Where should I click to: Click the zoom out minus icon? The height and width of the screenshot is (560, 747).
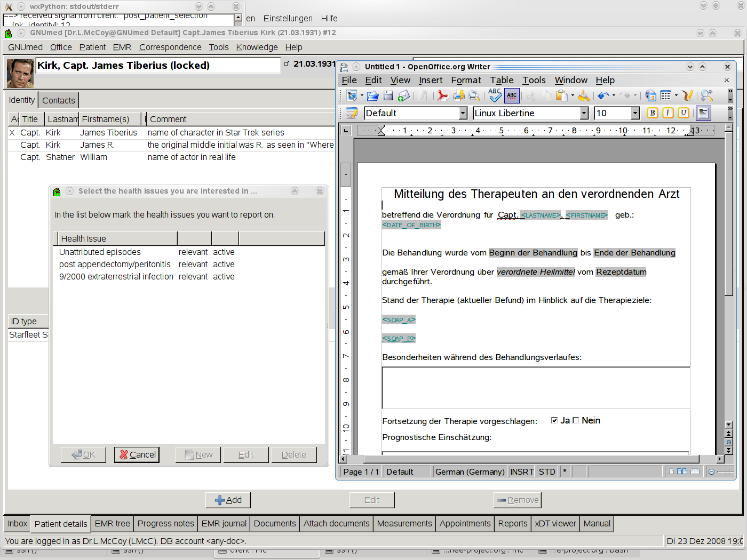click(711, 472)
